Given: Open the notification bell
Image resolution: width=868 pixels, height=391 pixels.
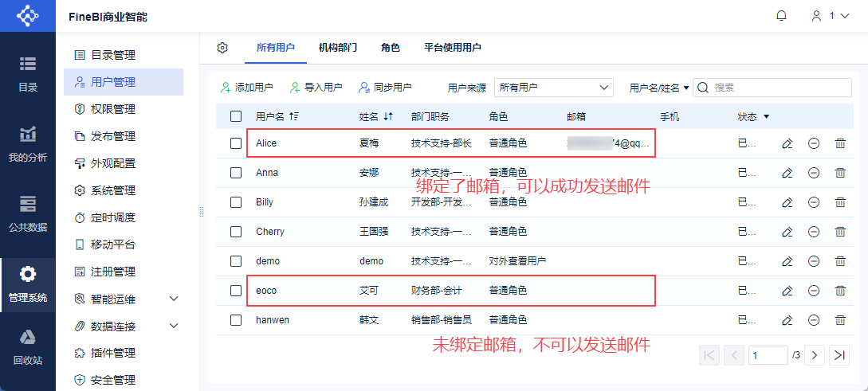Looking at the screenshot, I should point(781,16).
